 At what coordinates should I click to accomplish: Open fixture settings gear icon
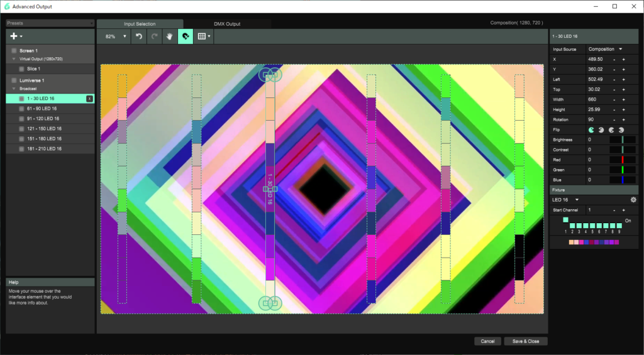633,200
